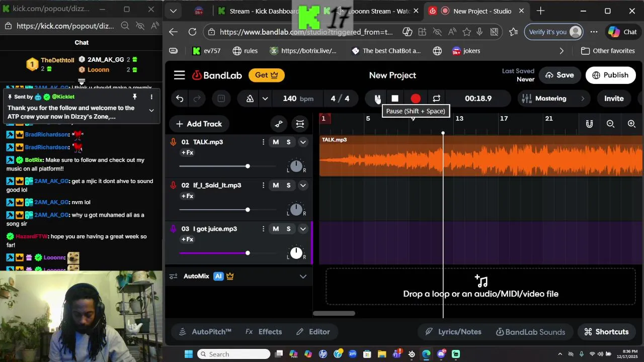Image resolution: width=644 pixels, height=362 pixels.
Task: Expand the pinned Kicklet message in chat
Action: 151,110
